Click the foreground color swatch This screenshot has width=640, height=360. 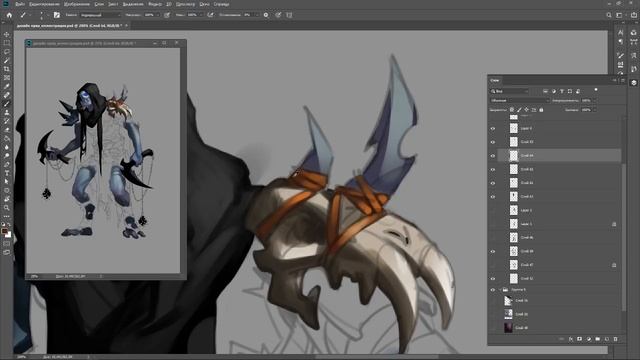pos(4,231)
